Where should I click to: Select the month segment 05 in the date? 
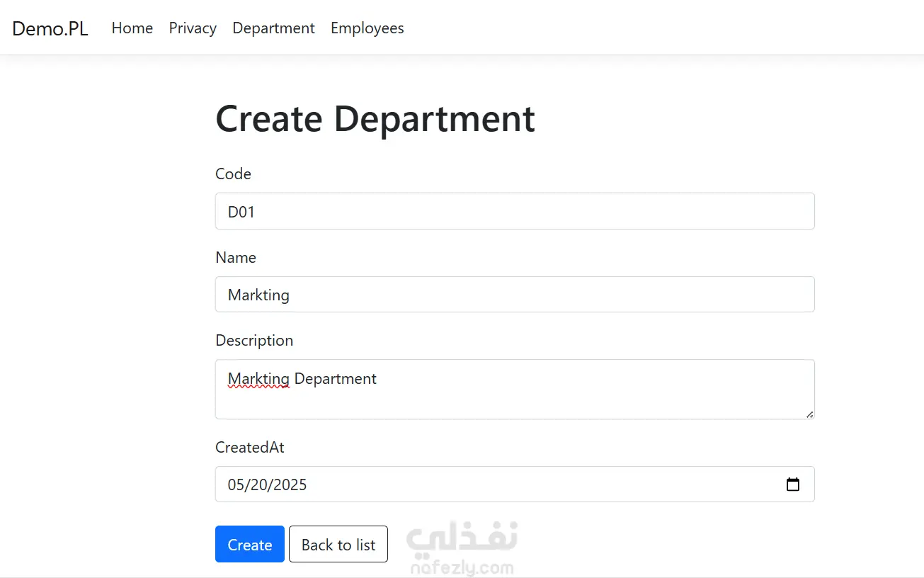click(236, 485)
